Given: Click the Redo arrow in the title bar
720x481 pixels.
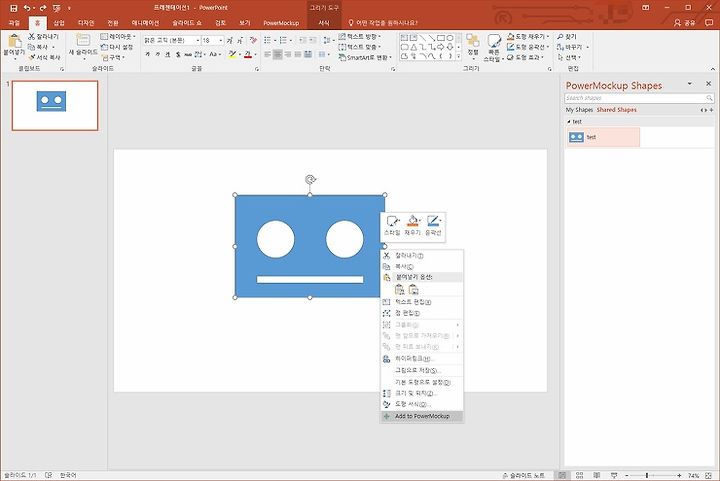Looking at the screenshot, I should (x=43, y=8).
